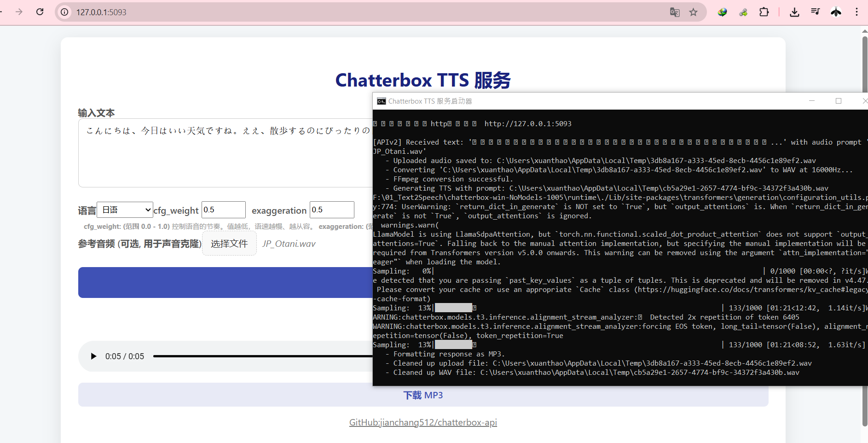The image size is (868, 443).
Task: Click the 下载 MP3 download link
Action: point(423,395)
